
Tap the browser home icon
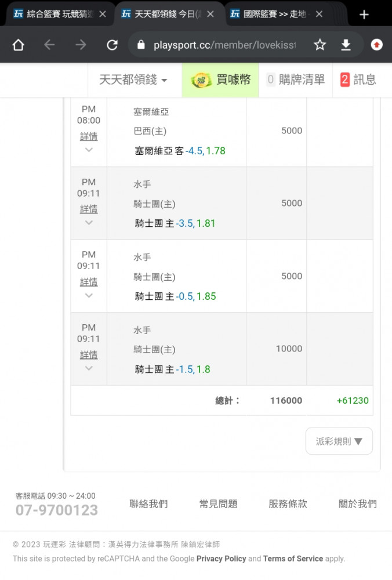pyautogui.click(x=18, y=45)
